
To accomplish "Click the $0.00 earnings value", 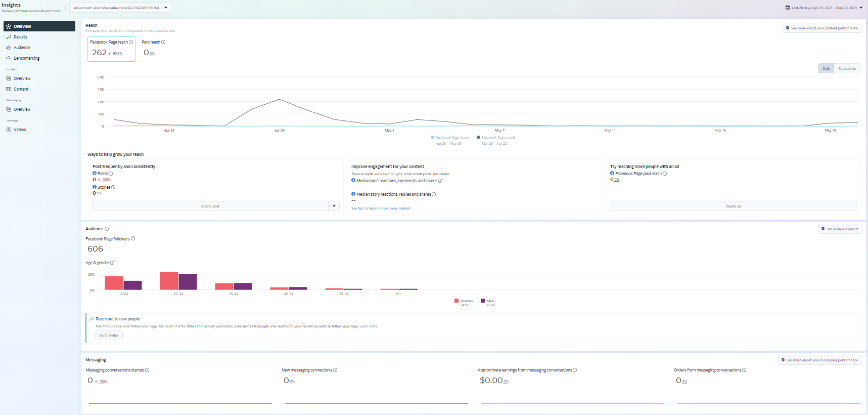I will pyautogui.click(x=491, y=381).
